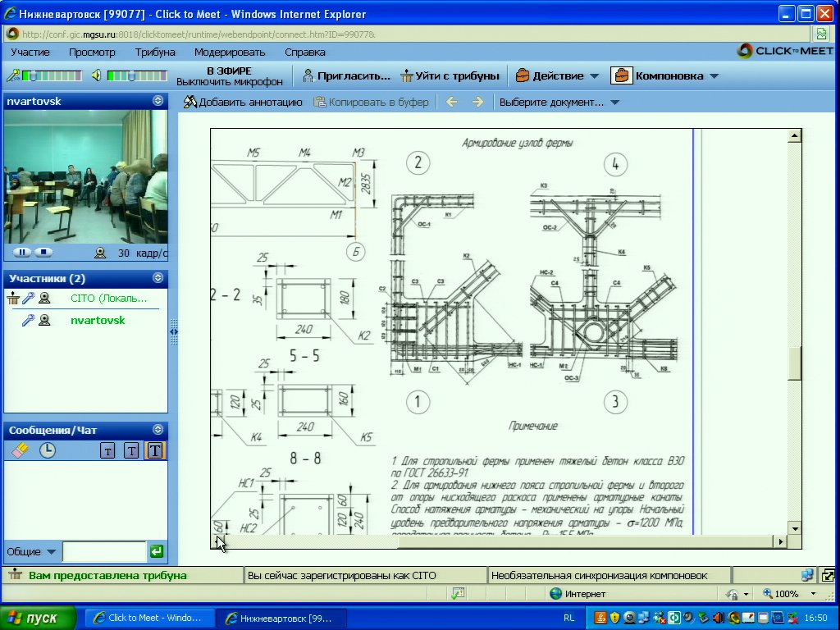Open the Действие dropdown

tap(557, 76)
